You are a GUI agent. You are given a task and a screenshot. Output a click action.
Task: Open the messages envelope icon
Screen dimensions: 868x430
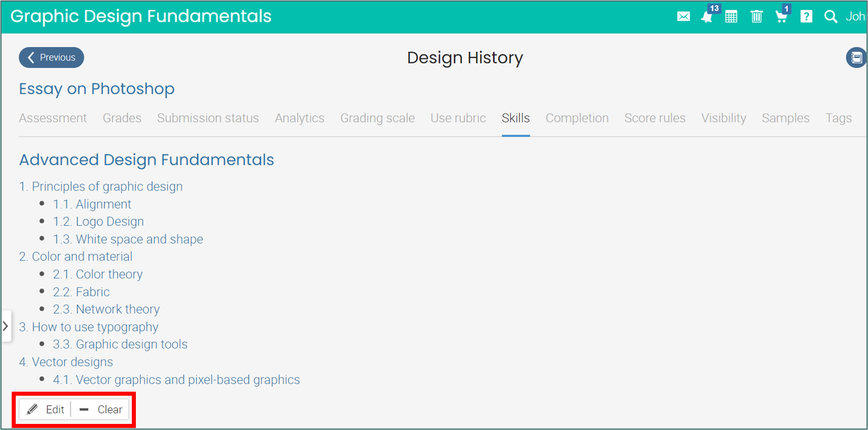click(683, 17)
